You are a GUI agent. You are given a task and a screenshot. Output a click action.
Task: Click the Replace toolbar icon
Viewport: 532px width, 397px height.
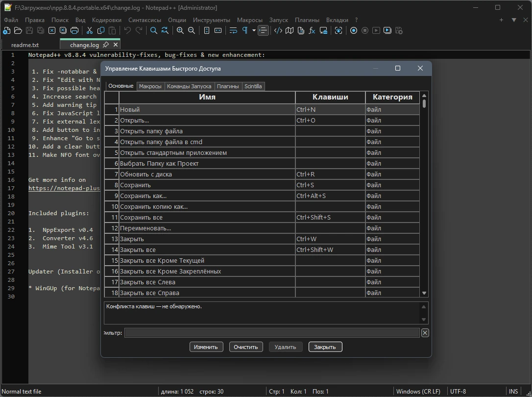(x=165, y=30)
